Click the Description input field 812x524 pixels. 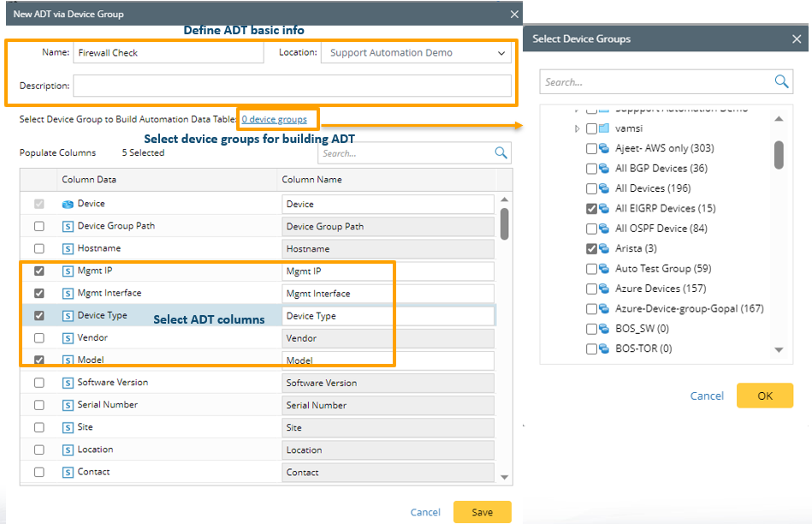pos(291,86)
